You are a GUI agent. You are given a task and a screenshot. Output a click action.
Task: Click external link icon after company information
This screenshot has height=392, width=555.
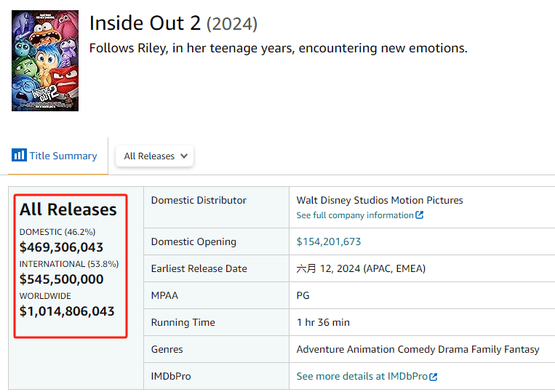[x=420, y=215]
